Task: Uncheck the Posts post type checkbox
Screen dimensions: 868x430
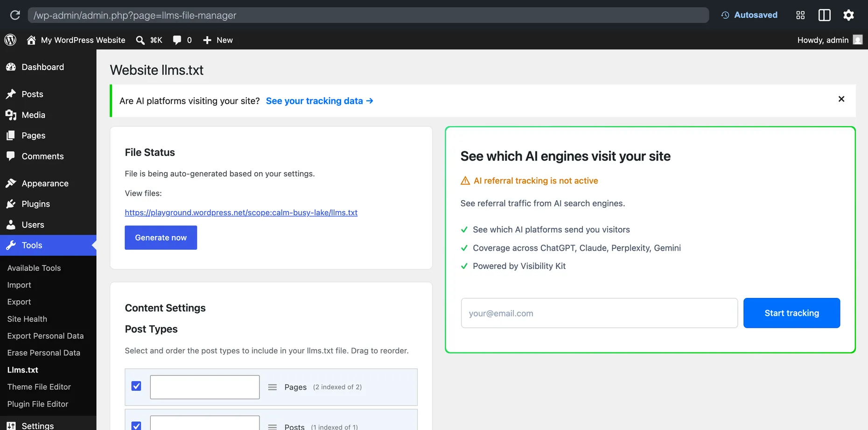Action: click(x=136, y=426)
